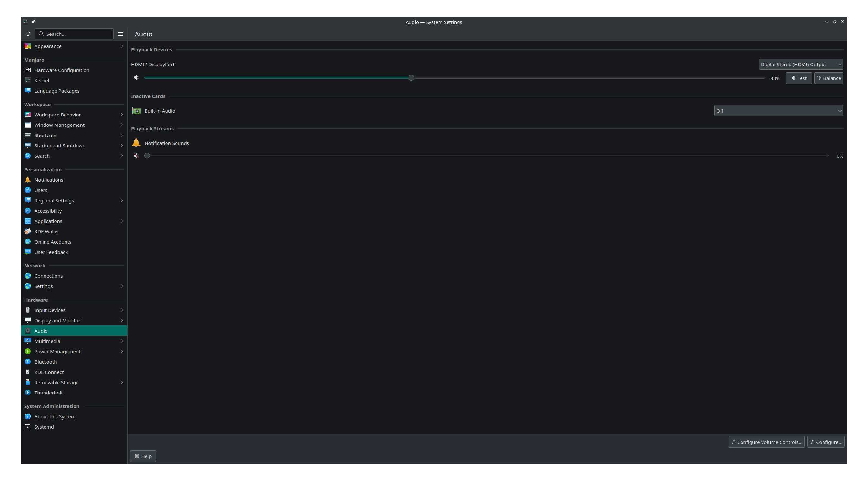Expand the Removable Storage chevron
Viewport: 868px width, 489px height.
122,382
